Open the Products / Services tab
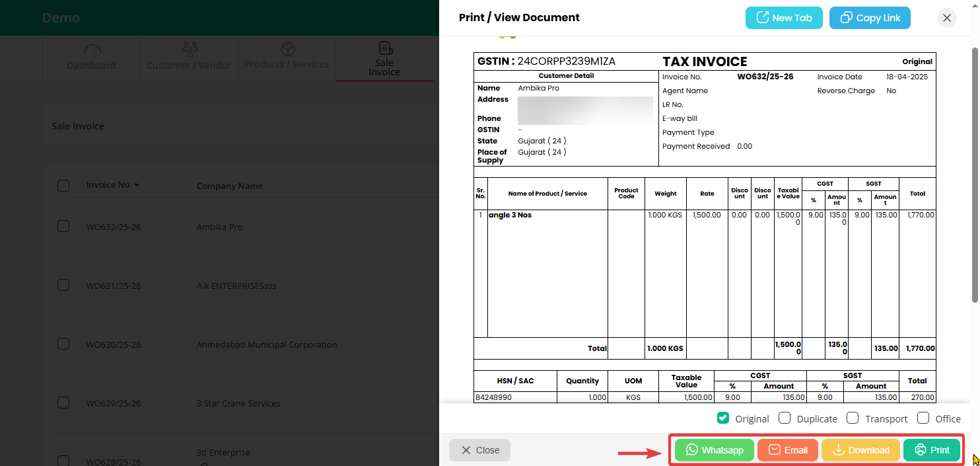 pyautogui.click(x=287, y=58)
